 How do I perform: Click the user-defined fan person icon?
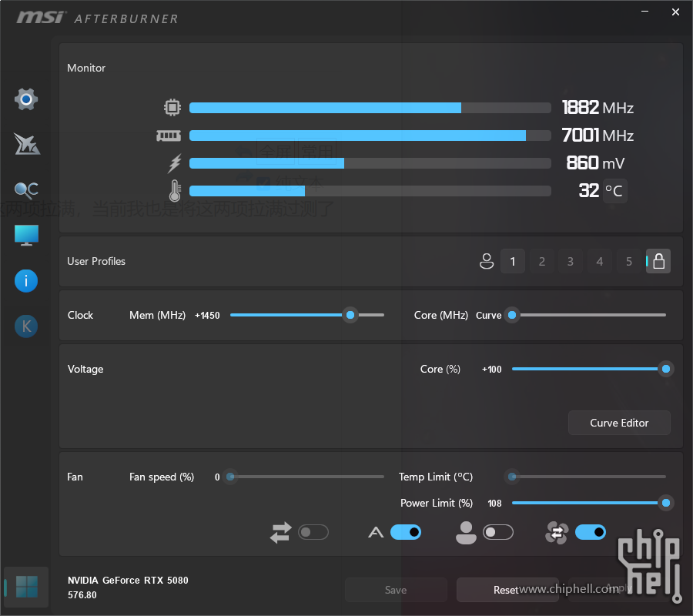click(466, 533)
